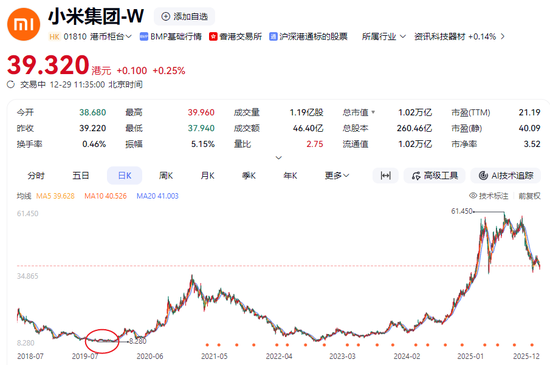This screenshot has width=550, height=365.
Task: Select the 周K weekly candlestick tab
Action: [x=166, y=176]
